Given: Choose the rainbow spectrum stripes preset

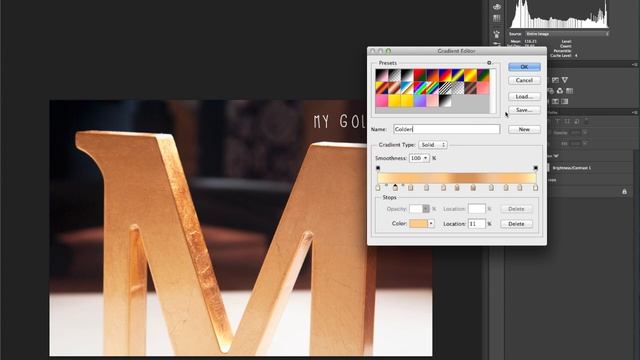Looking at the screenshot, I should (x=420, y=88).
